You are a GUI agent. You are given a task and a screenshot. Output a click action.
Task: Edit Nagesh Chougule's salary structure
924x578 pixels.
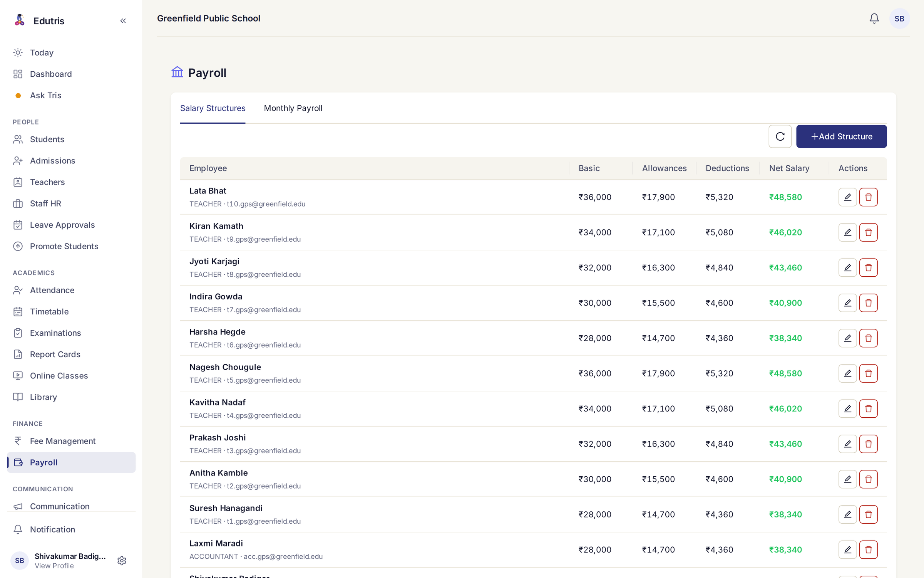[x=847, y=373]
